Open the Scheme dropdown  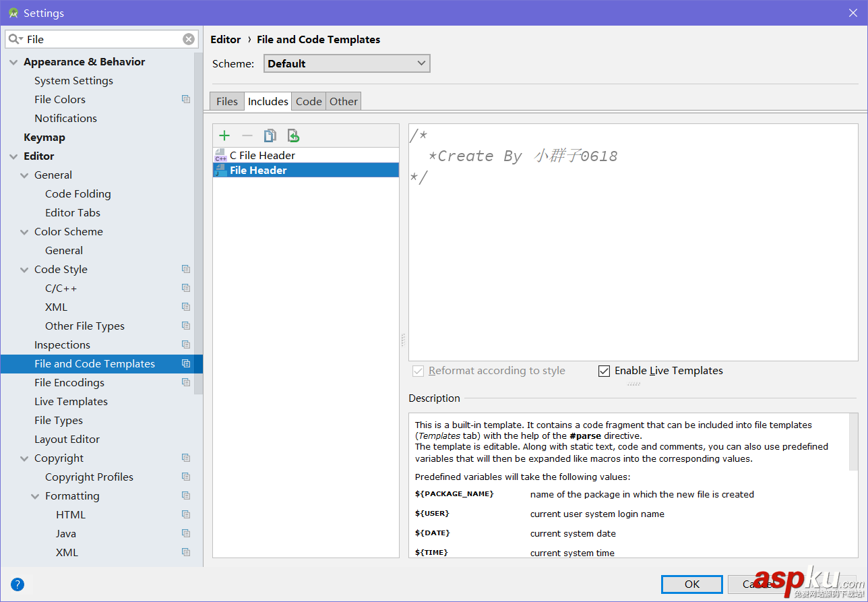pyautogui.click(x=346, y=63)
